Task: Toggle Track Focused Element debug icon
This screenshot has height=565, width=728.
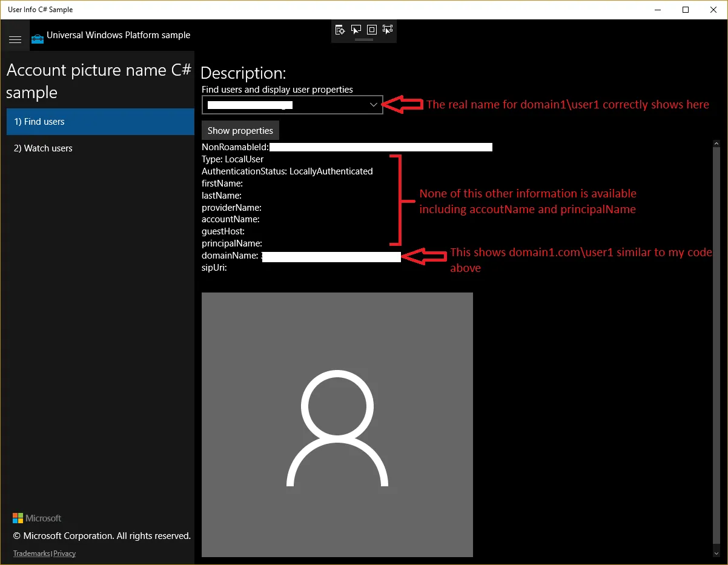Action: click(388, 29)
